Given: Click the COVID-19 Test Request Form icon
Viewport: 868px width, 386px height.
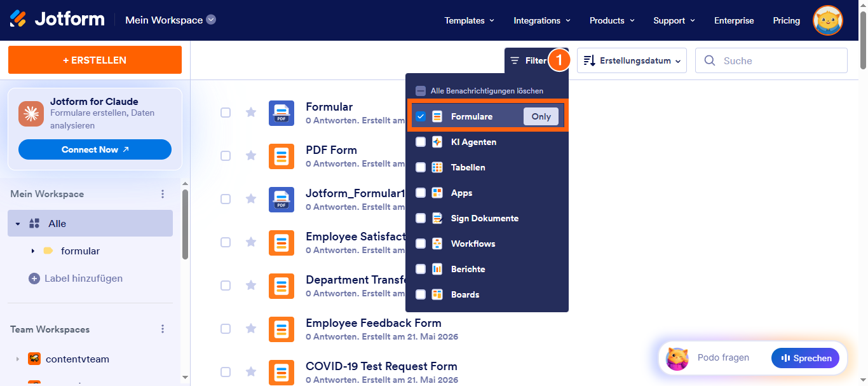Looking at the screenshot, I should pos(281,372).
